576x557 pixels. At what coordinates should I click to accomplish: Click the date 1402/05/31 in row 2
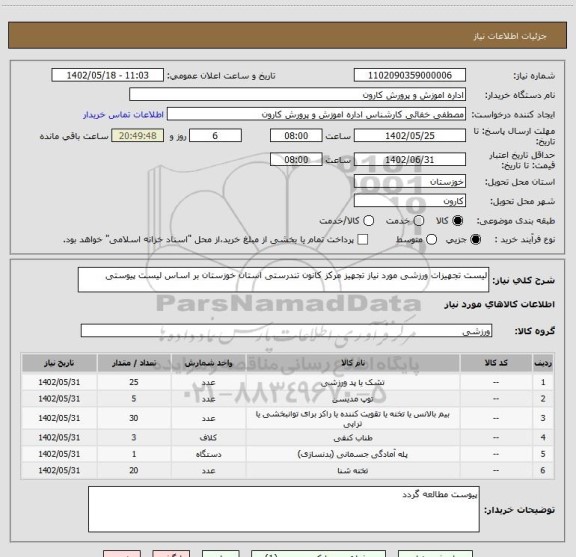[x=59, y=399]
